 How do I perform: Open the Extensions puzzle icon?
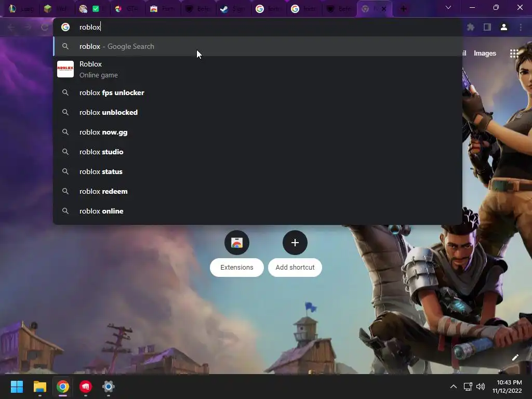pos(471,27)
